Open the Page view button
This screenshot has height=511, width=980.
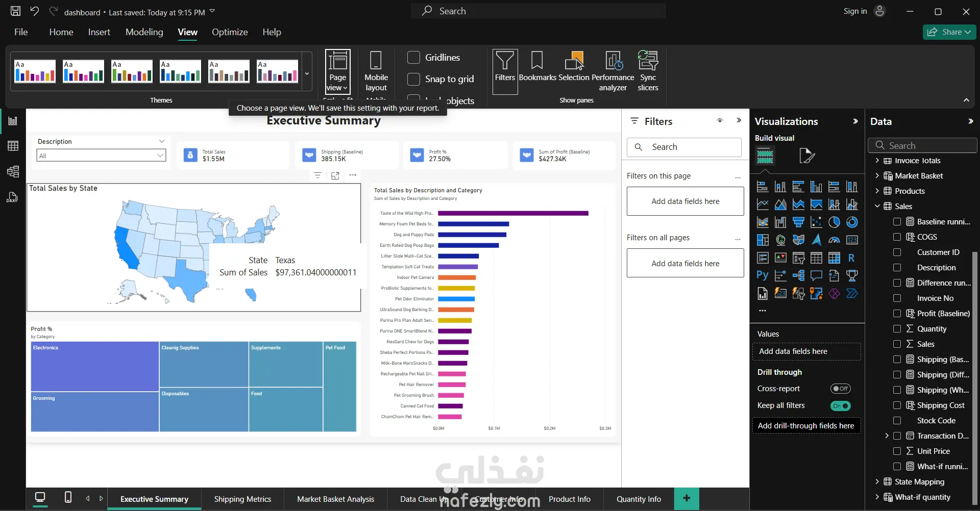tap(338, 71)
